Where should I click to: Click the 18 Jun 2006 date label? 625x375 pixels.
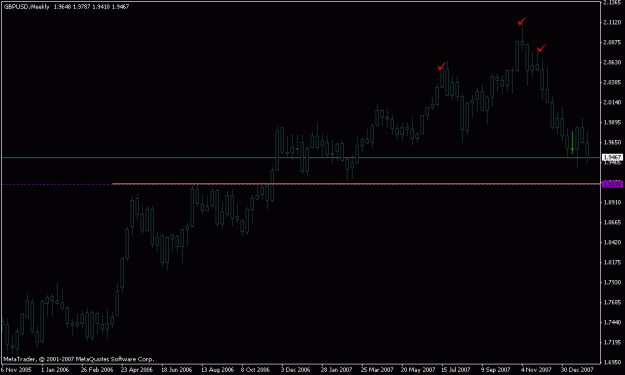click(177, 370)
